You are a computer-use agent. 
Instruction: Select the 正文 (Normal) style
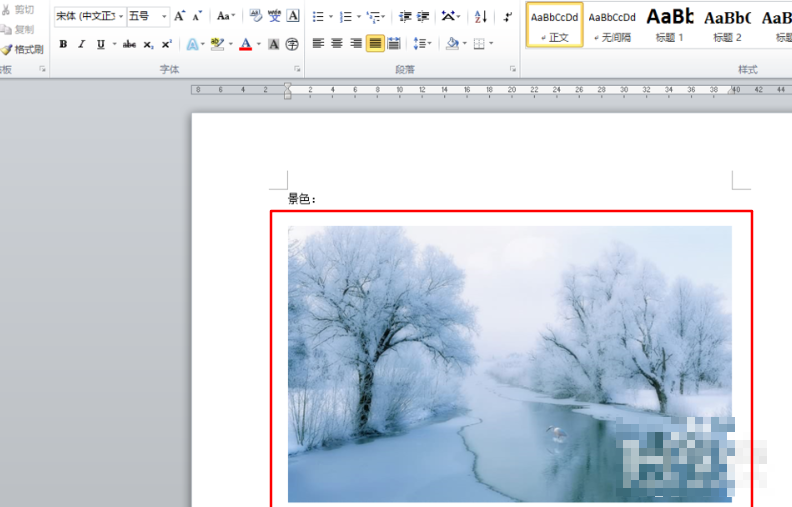(x=555, y=25)
